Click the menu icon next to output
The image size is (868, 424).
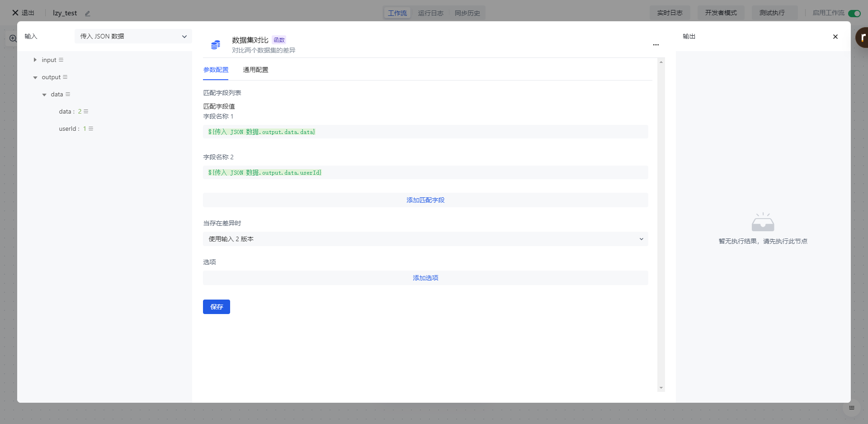(65, 77)
